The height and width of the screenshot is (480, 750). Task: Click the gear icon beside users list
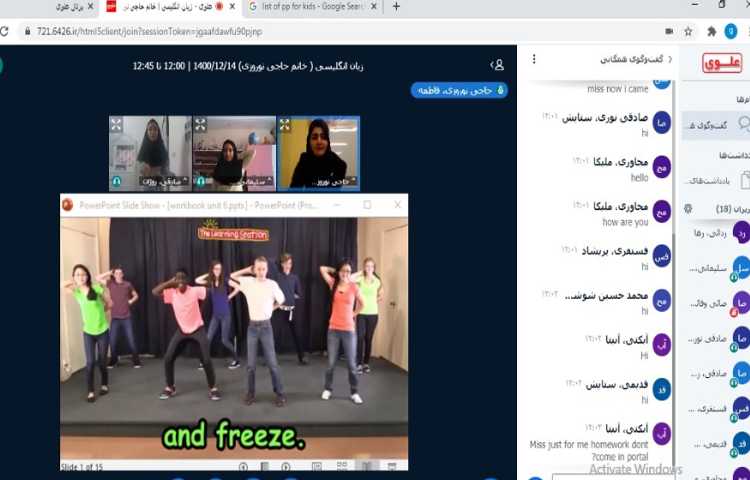coord(687,208)
